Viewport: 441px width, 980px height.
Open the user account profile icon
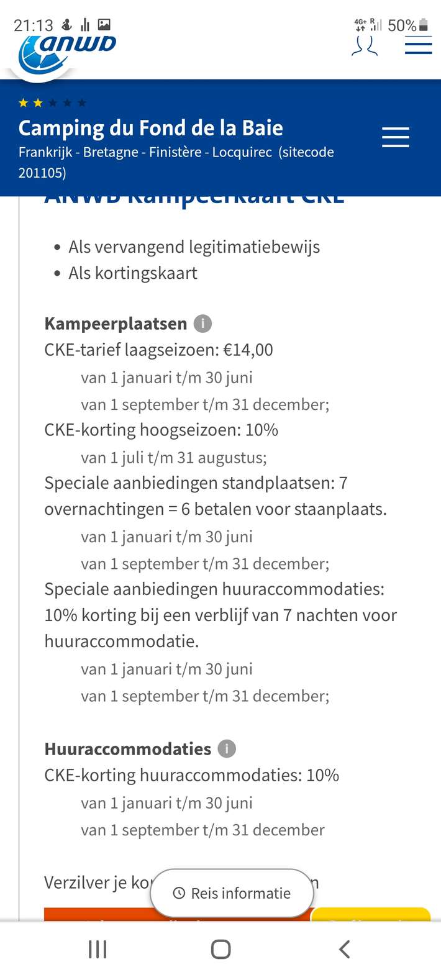pos(365,47)
